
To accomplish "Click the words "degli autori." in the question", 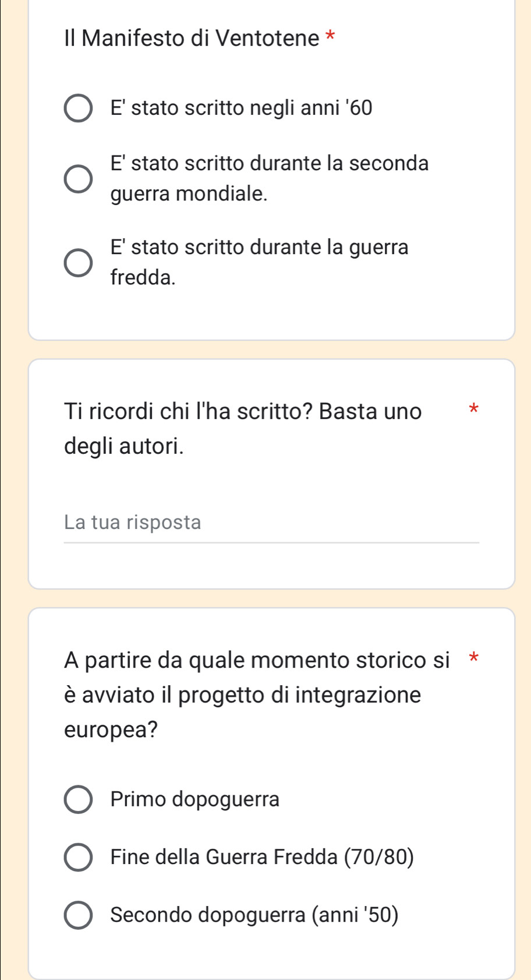I will 124,446.
